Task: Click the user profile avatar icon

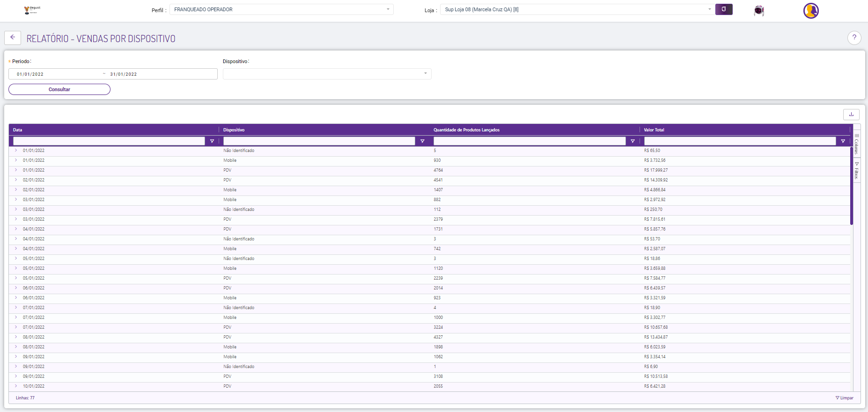Action: [x=811, y=10]
